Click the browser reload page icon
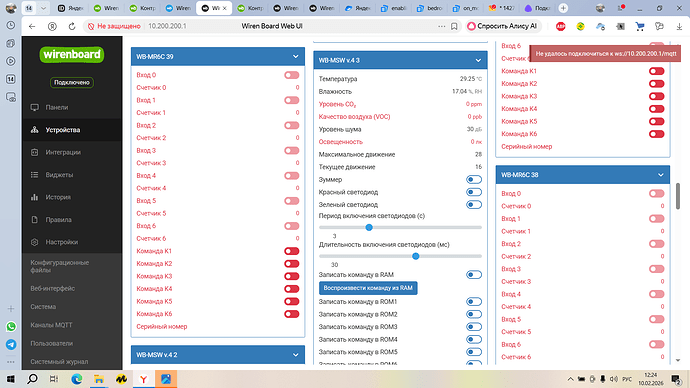 click(72, 26)
